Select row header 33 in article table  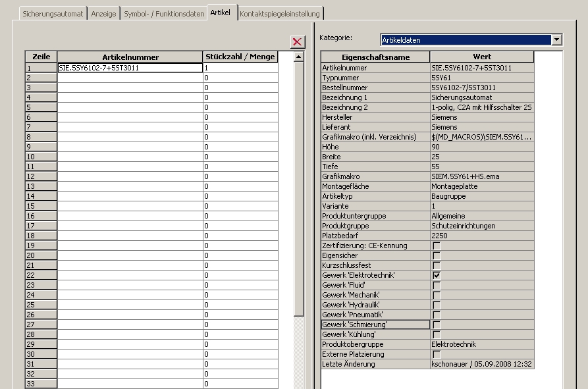point(41,384)
